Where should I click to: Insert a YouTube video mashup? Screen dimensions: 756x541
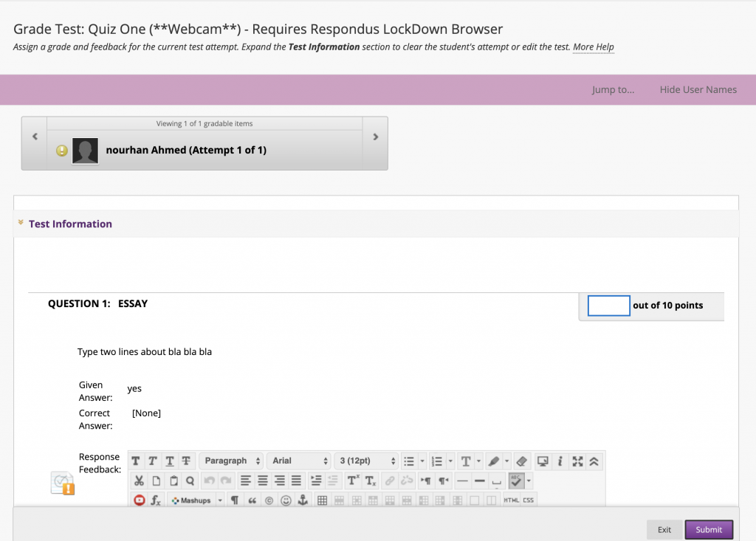tap(138, 500)
